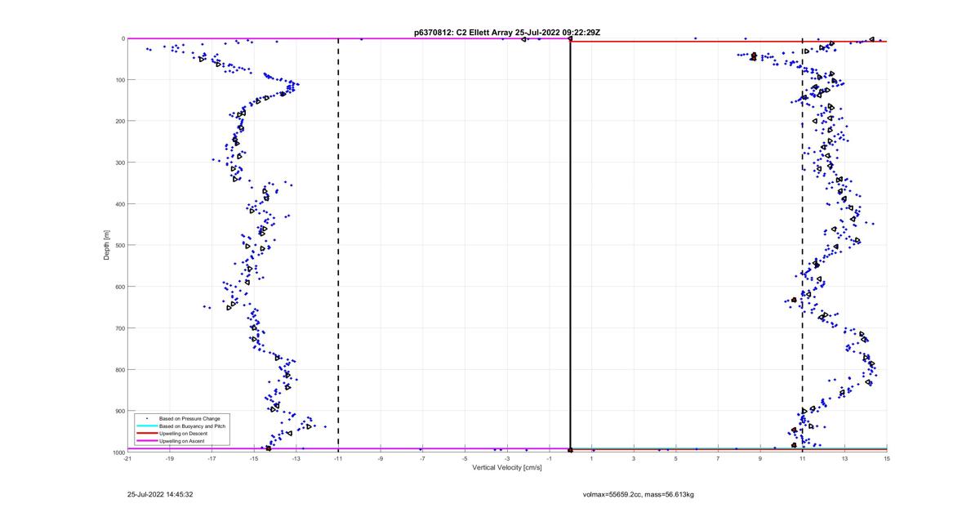The image size is (980, 508).
Task: Select the "Depth [m]" y-axis label
Action: point(107,245)
